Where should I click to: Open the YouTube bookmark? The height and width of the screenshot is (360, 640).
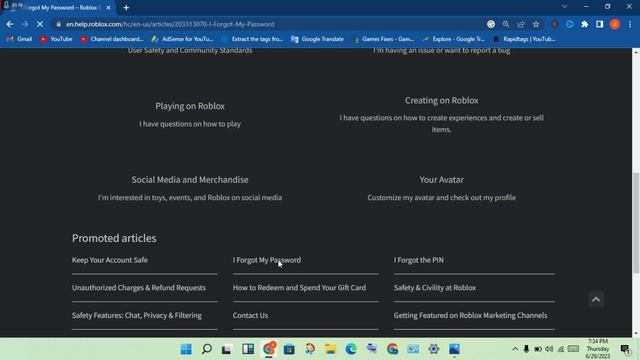[x=56, y=39]
